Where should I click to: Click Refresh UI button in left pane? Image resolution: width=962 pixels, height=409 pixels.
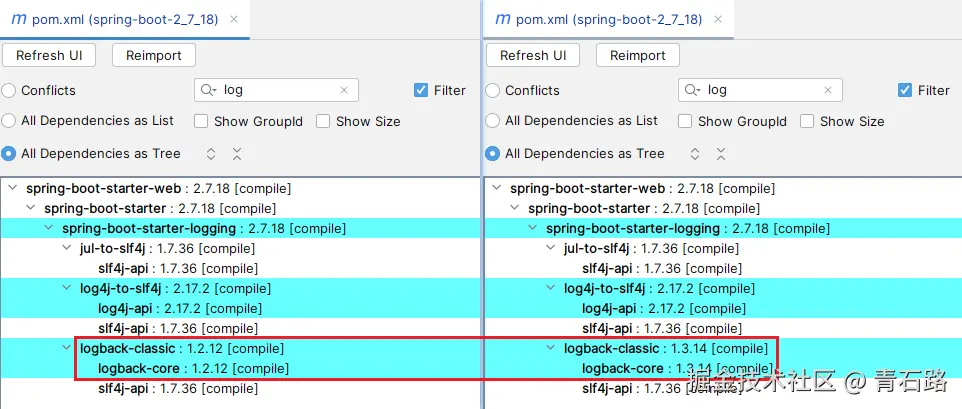[x=49, y=55]
